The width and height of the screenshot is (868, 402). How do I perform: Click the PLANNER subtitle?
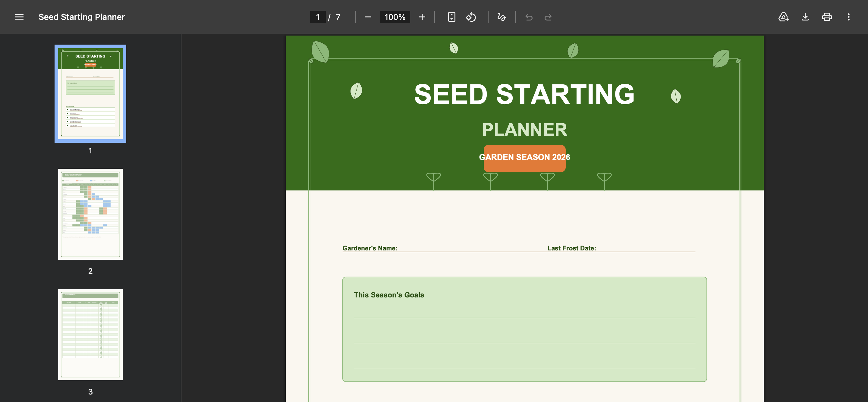point(524,130)
